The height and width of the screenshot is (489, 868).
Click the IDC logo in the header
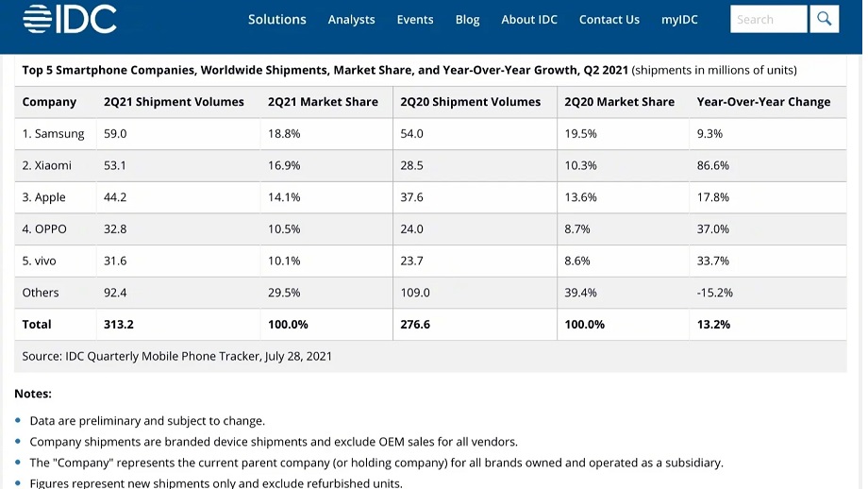70,19
